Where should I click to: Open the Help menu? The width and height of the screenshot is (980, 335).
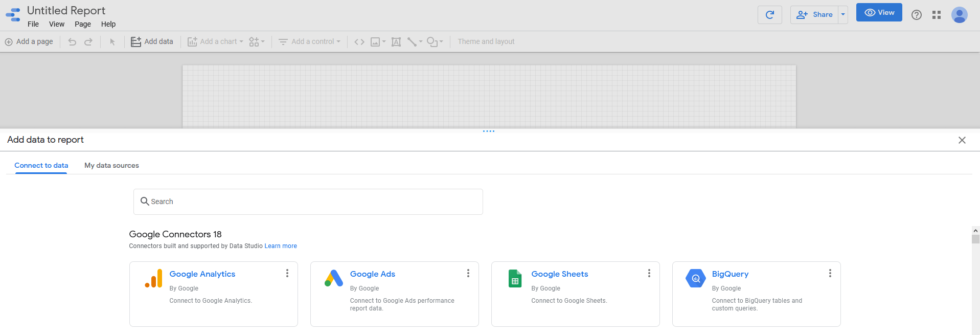pyautogui.click(x=108, y=24)
